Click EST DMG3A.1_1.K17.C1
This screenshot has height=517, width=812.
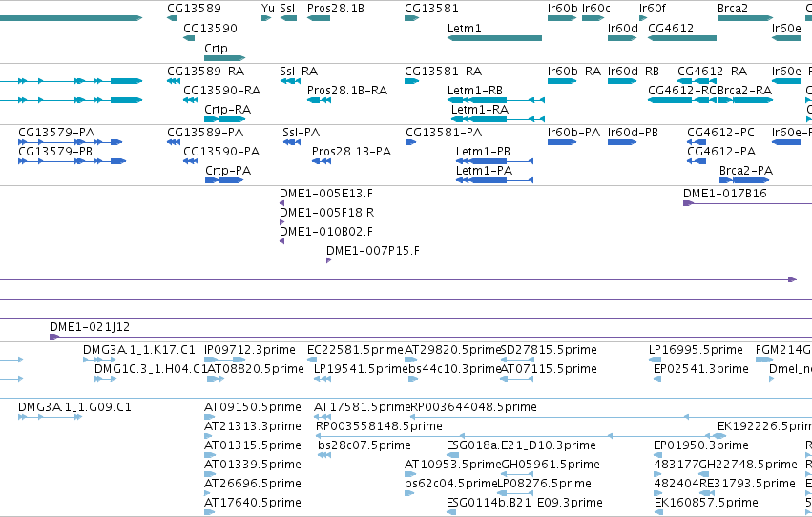point(99,360)
